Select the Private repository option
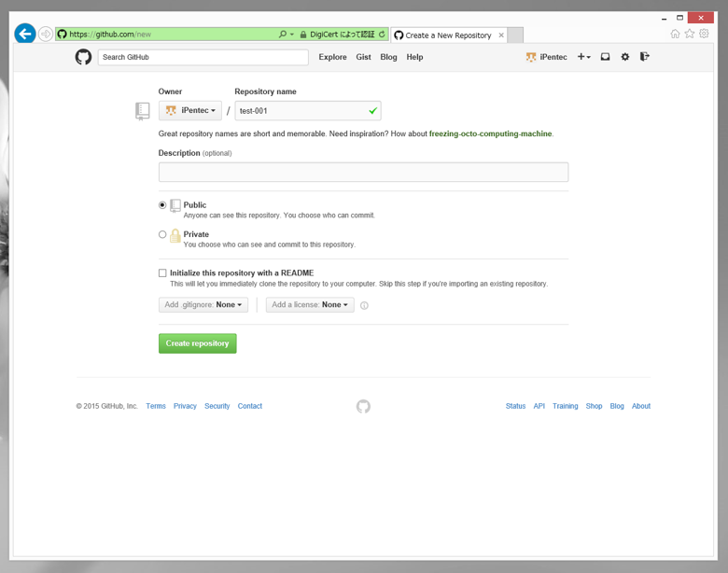728x573 pixels. (x=162, y=234)
